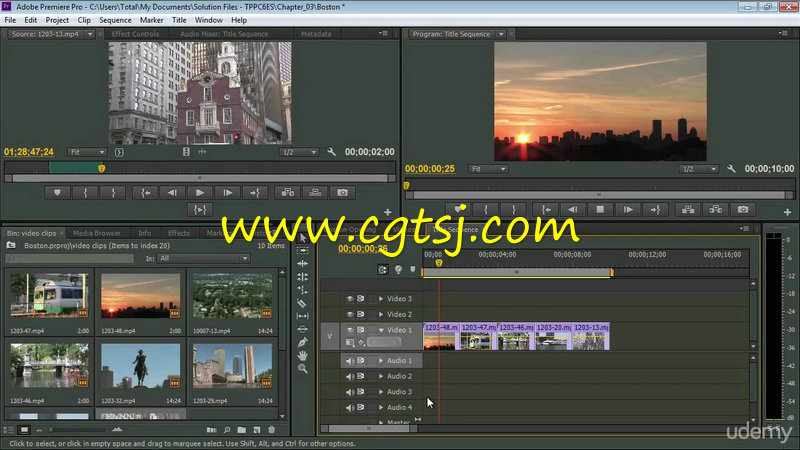Select 1203-13.m clip in timeline
This screenshot has width=800, height=450.
(591, 336)
